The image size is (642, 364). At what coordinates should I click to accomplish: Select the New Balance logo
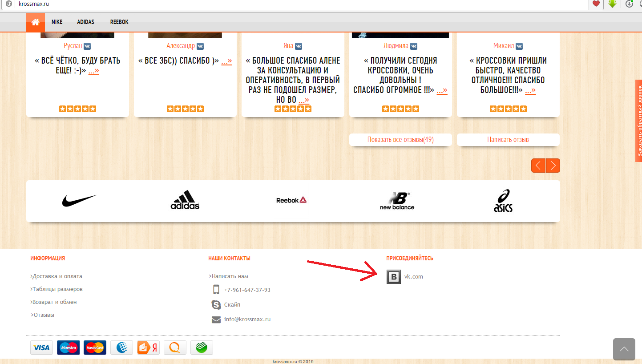[397, 201]
